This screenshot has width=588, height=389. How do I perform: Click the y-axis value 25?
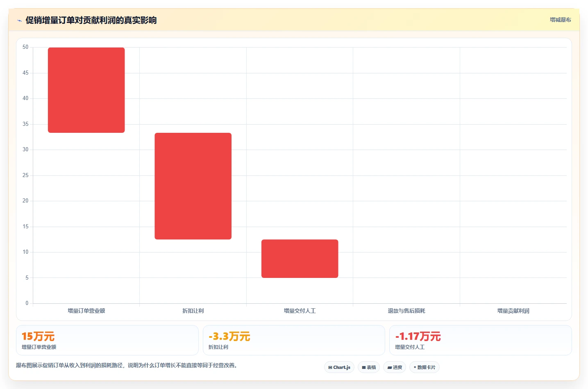point(25,175)
